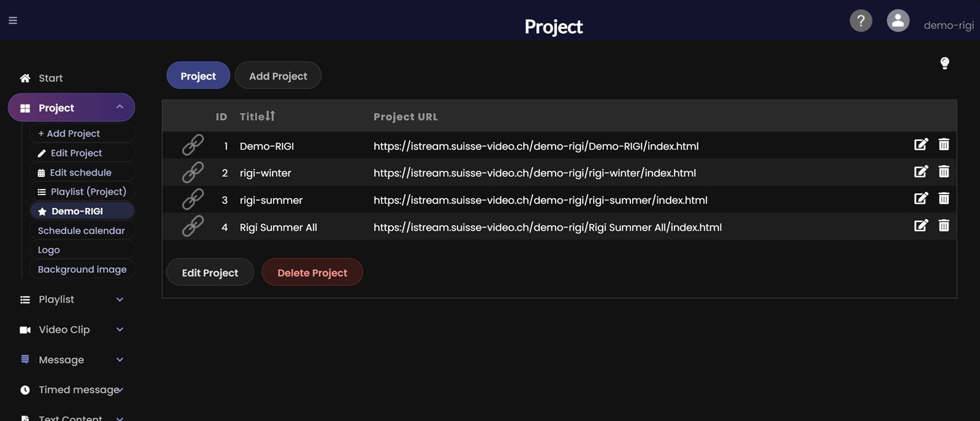Open the hamburger menu icon
The width and height of the screenshot is (980, 421).
pyautogui.click(x=13, y=20)
